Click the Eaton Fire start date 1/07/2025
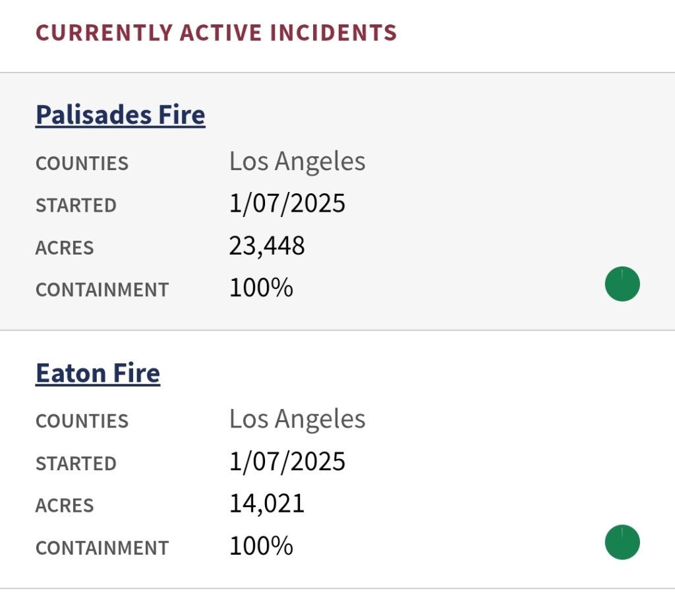675x616 pixels. [x=287, y=462]
